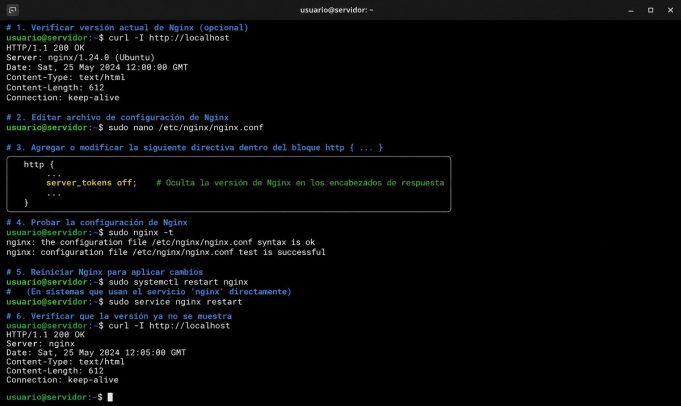Screen dimensions: 681x406
Task: Click the command 'sudo systemctl restart nginx'
Action: (178, 282)
